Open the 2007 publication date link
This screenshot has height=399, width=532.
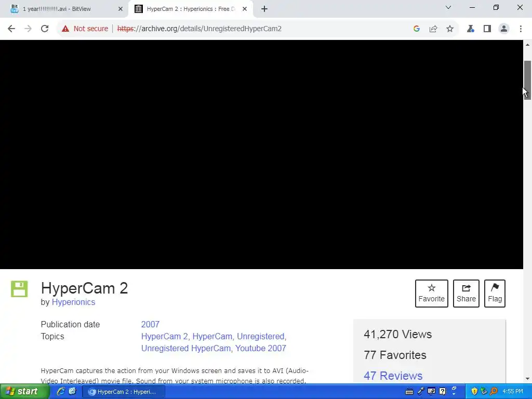pyautogui.click(x=150, y=324)
